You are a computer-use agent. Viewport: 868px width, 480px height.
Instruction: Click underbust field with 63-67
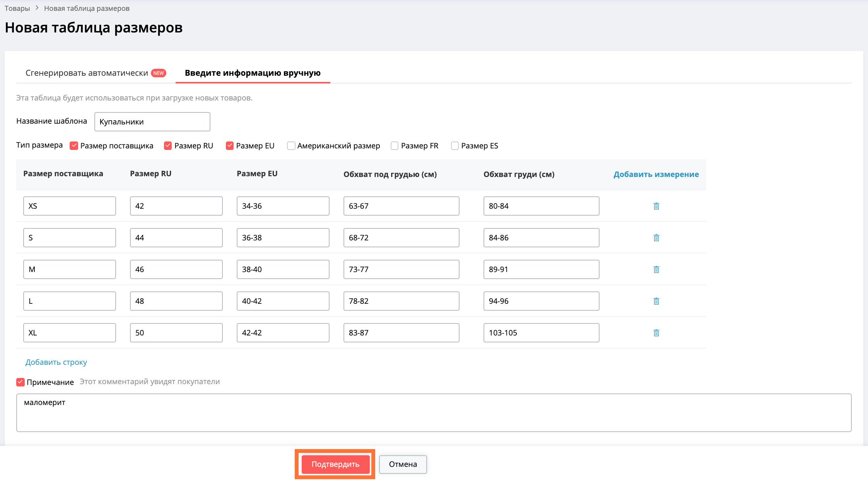pyautogui.click(x=402, y=206)
